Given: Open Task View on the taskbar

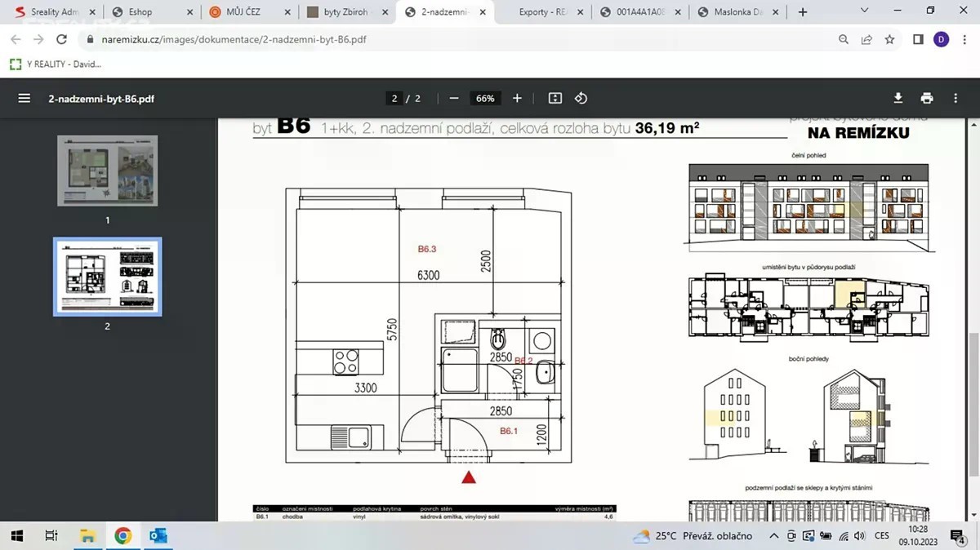Looking at the screenshot, I should click(x=51, y=536).
